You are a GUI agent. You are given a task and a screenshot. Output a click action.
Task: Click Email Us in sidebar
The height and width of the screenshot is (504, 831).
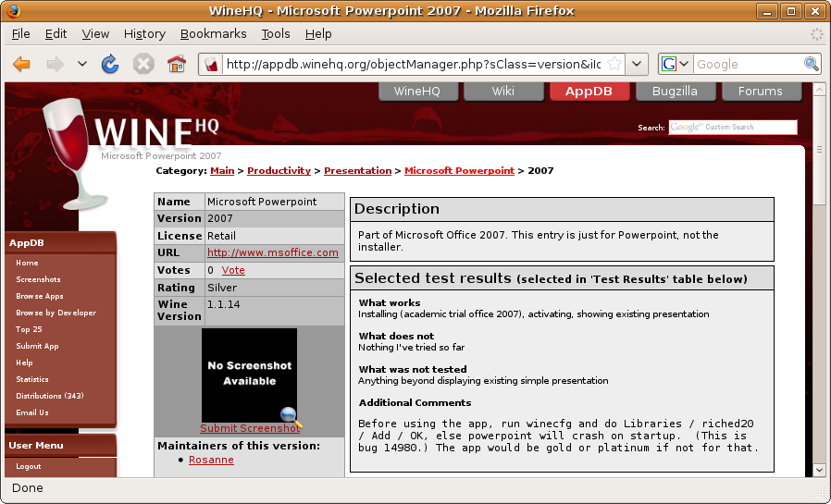pos(32,412)
